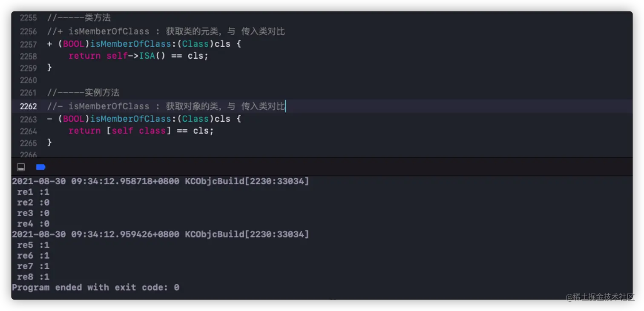This screenshot has height=311, width=644.
Task: Click the '//-----实例方法' comment line
Action: pyautogui.click(x=83, y=93)
